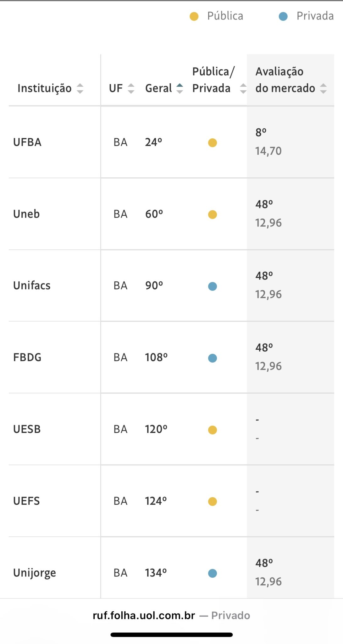
Task: Select the UESB institution name
Action: pos(27,429)
